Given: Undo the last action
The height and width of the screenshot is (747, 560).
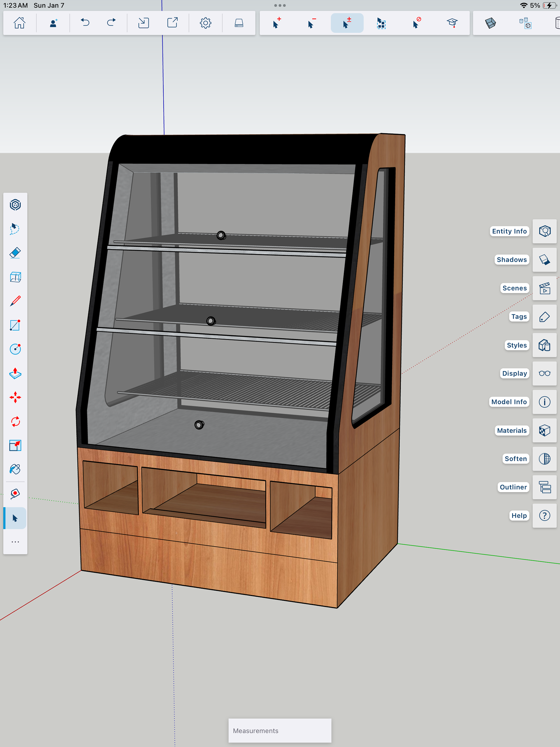Looking at the screenshot, I should pyautogui.click(x=85, y=23).
